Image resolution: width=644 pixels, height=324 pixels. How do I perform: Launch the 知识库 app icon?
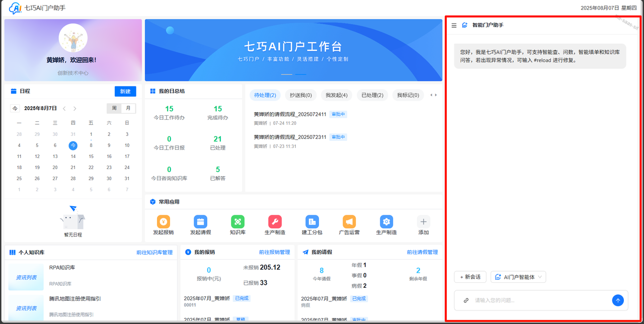(x=237, y=222)
